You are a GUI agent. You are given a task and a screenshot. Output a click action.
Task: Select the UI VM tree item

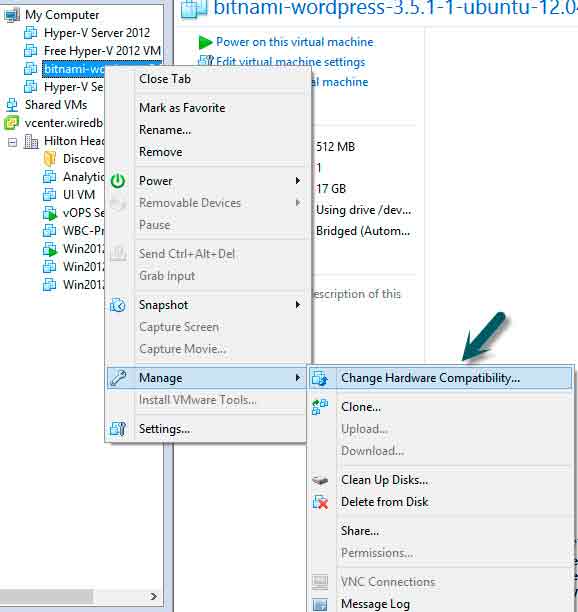[x=79, y=194]
